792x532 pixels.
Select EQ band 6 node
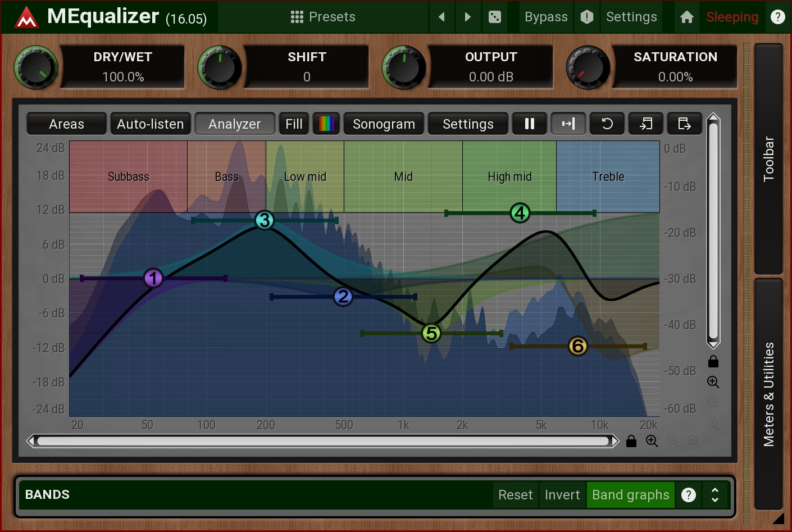tap(578, 346)
